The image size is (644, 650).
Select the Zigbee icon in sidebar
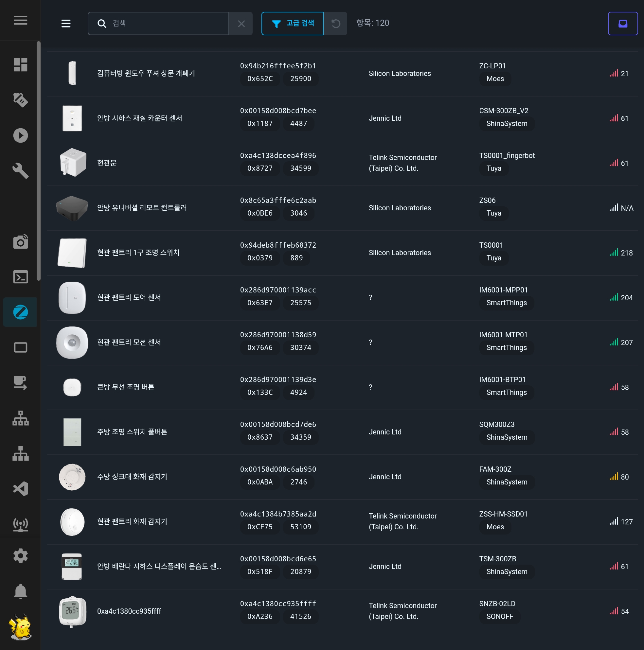coord(21,312)
